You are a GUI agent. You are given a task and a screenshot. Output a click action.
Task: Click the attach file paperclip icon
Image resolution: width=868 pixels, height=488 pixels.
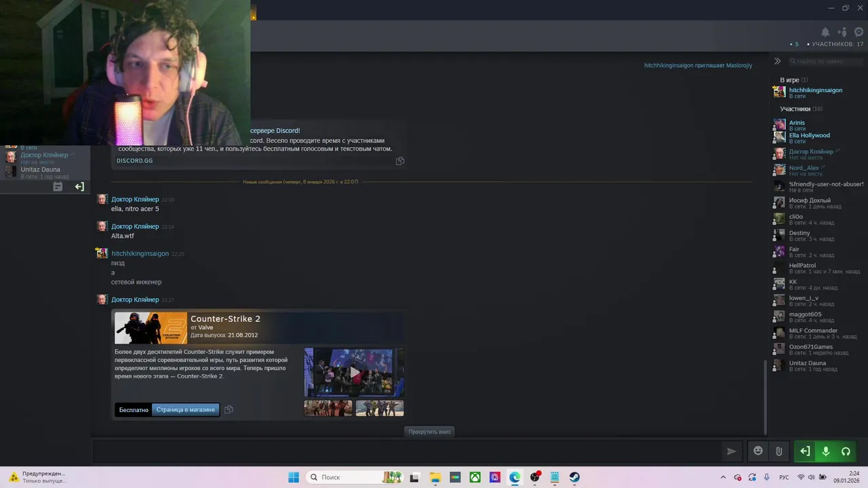[x=779, y=451]
